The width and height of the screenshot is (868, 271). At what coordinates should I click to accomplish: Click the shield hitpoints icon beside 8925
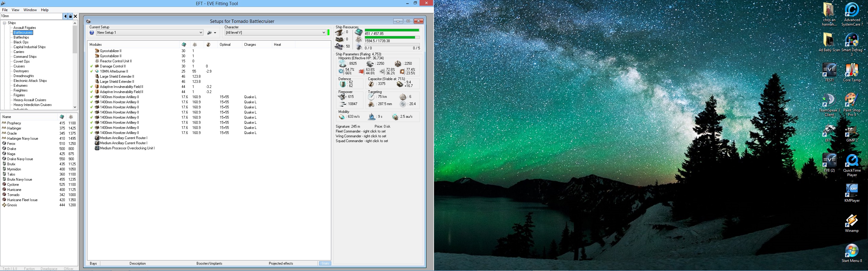pyautogui.click(x=343, y=64)
